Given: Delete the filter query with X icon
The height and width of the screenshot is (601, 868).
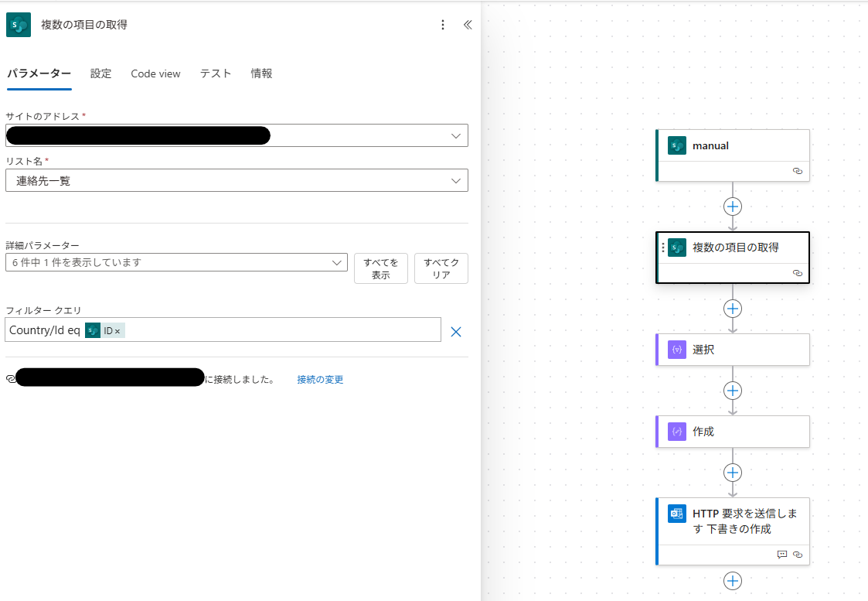Looking at the screenshot, I should coord(456,332).
